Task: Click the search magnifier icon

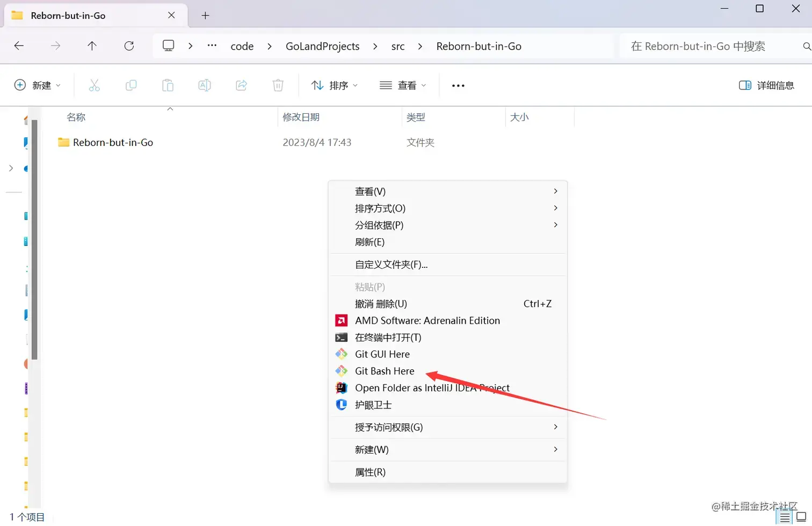Action: (807, 47)
